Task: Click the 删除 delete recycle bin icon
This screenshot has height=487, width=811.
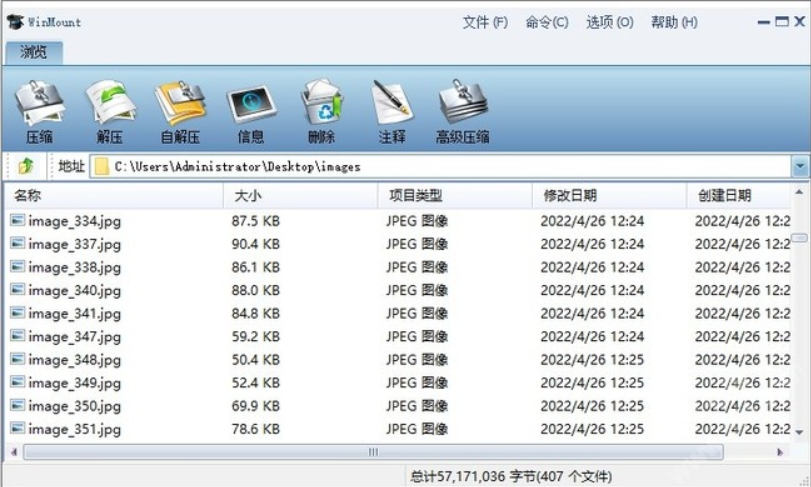Action: click(322, 102)
